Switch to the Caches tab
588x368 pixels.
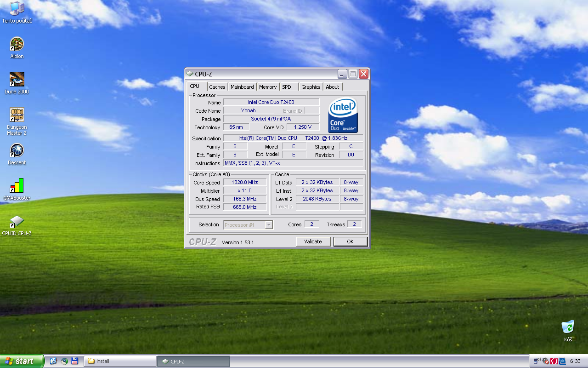(x=217, y=87)
